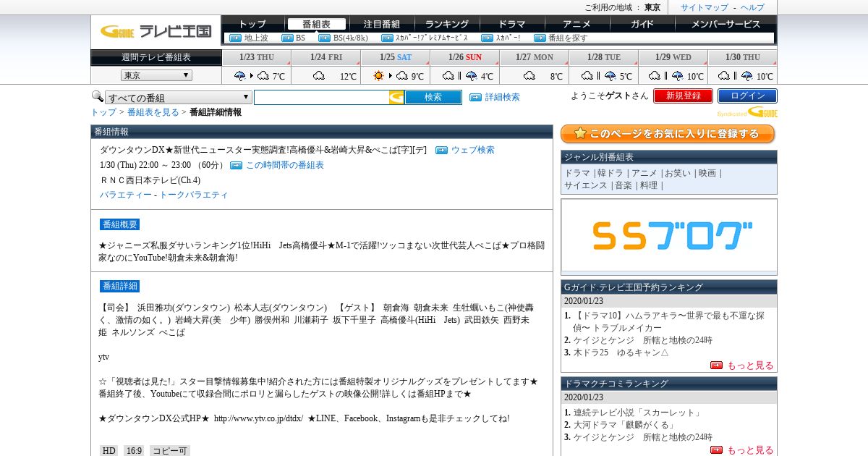Select the 1/30 THU date column

point(742,57)
